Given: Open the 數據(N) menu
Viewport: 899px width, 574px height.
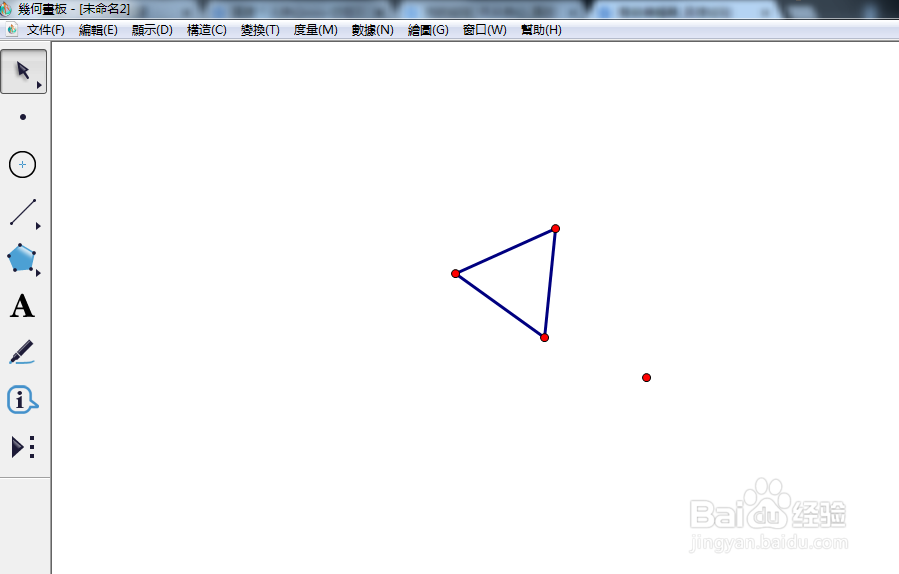Looking at the screenshot, I should 373,30.
